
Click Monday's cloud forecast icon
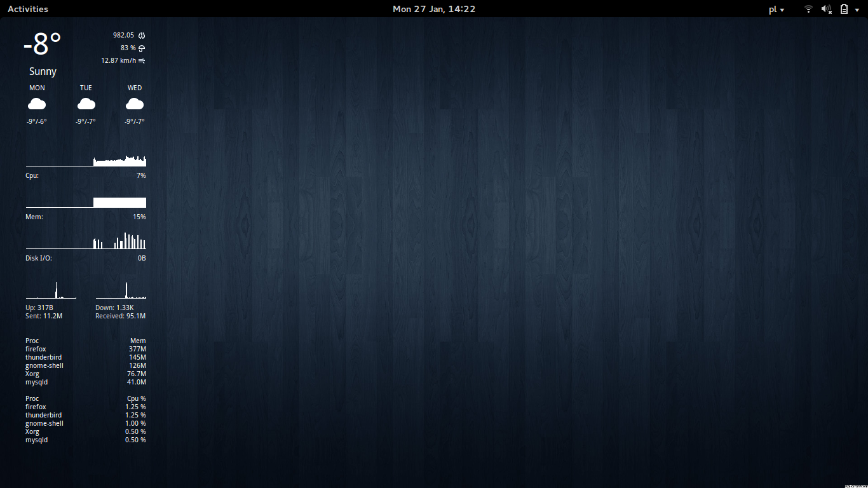point(37,103)
